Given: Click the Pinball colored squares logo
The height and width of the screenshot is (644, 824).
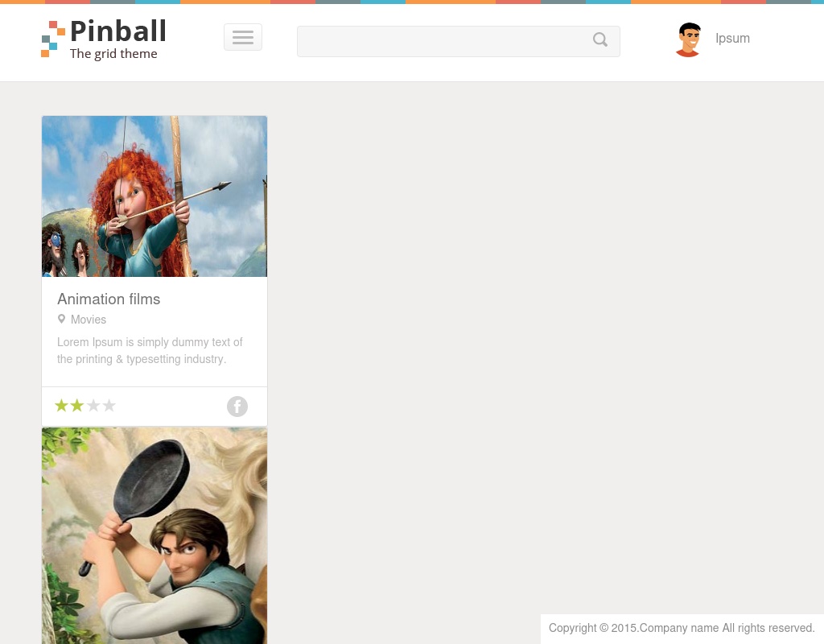Looking at the screenshot, I should (x=53, y=39).
